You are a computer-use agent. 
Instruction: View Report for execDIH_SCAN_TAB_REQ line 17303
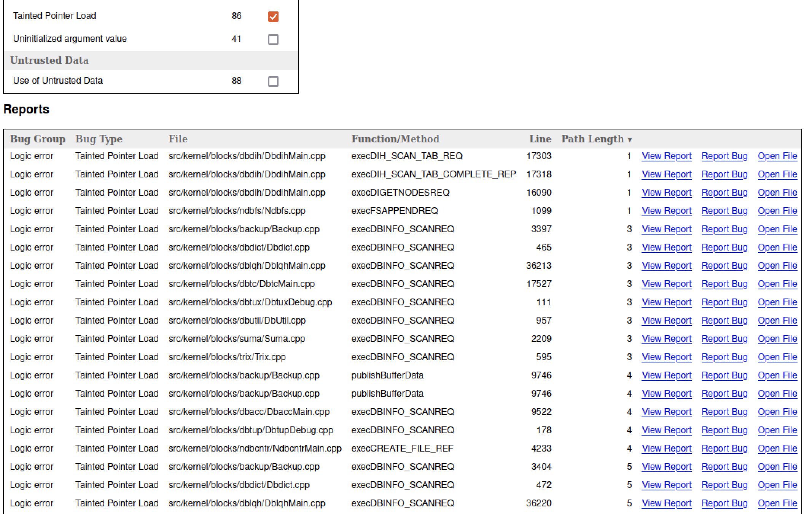[x=666, y=156]
